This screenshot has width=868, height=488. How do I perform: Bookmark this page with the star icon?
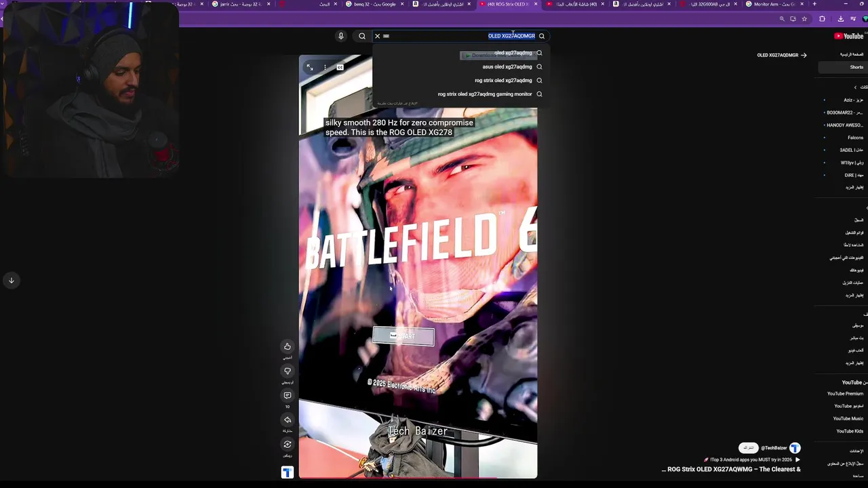point(804,19)
